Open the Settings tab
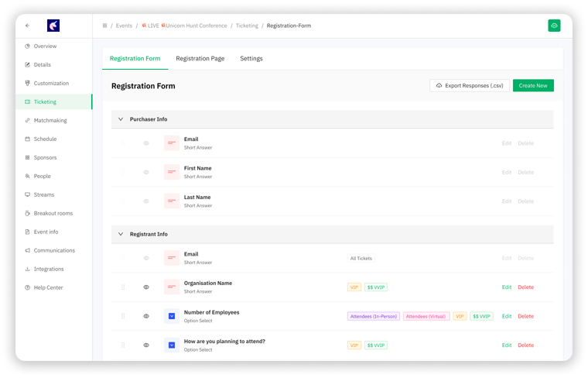This screenshot has height=378, width=588. pos(251,59)
